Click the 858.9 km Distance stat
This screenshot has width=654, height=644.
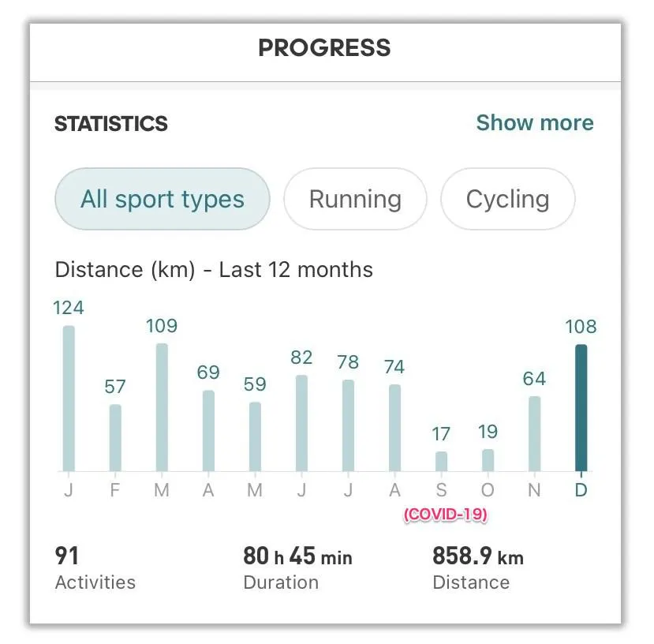pyautogui.click(x=477, y=568)
